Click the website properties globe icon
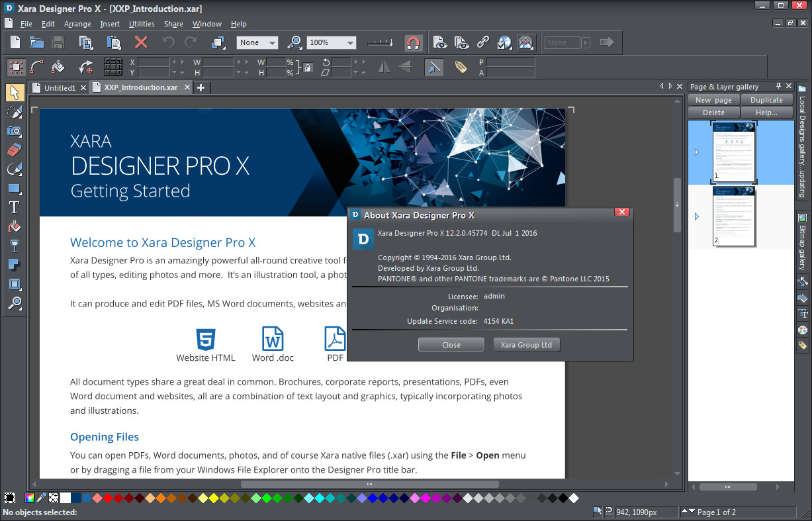The height and width of the screenshot is (521, 812). tap(504, 42)
